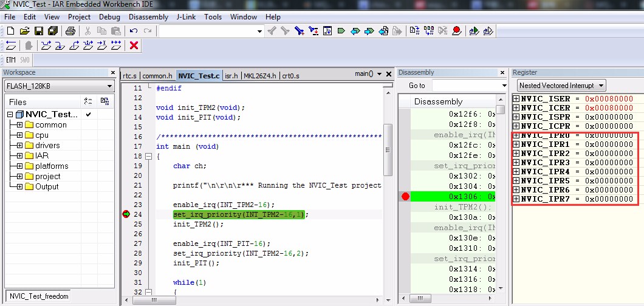Screen dimensions: 644x306
Task: Open the Disassembly Go to dropdown
Action: click(504, 86)
